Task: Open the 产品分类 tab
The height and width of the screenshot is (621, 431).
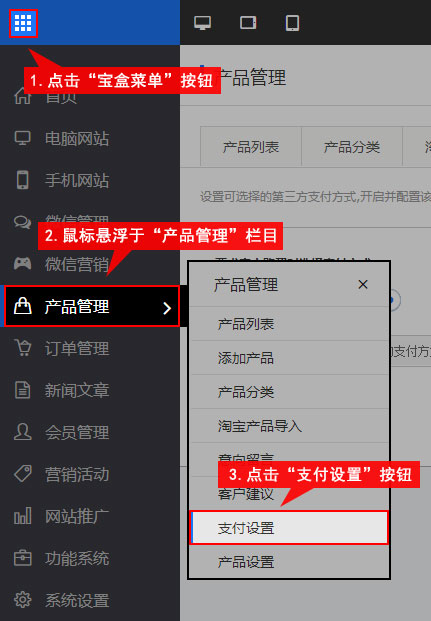Action: coord(352,147)
